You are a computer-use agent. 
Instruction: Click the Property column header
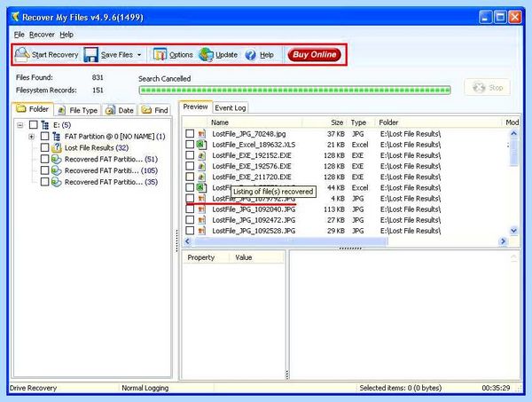pyautogui.click(x=206, y=257)
